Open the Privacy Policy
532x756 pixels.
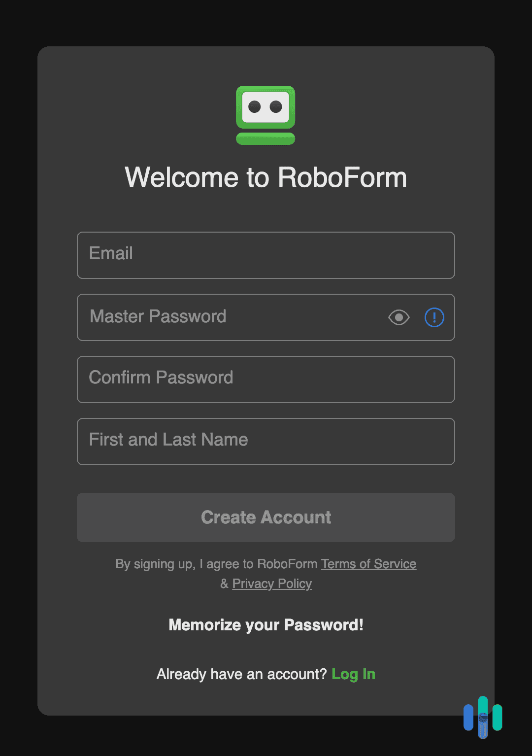(271, 584)
